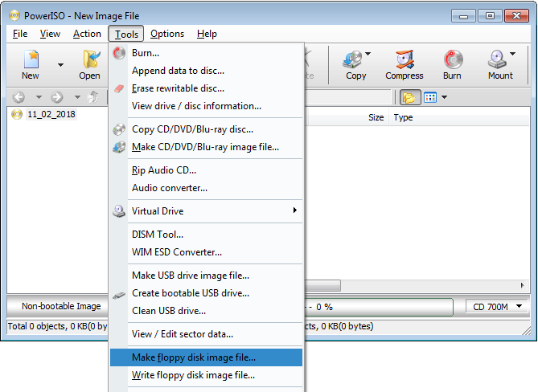Close the open Tools menu

[126, 35]
